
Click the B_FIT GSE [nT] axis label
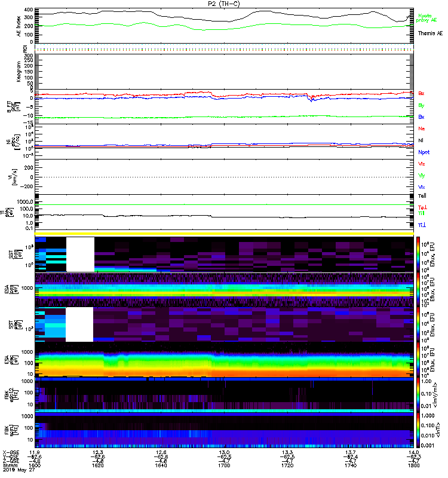click(x=13, y=107)
